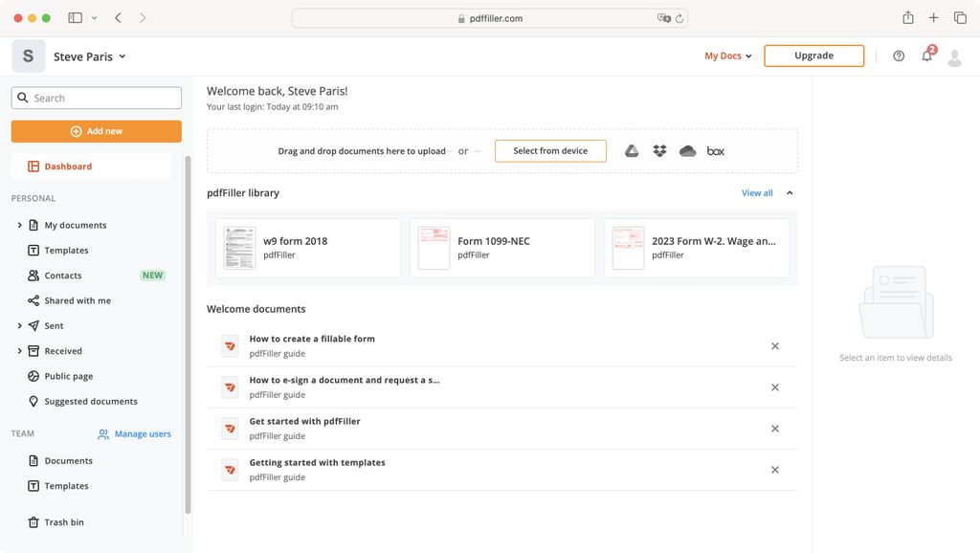Switch to the Dashboard section
This screenshot has width=980, height=553.
click(x=67, y=166)
